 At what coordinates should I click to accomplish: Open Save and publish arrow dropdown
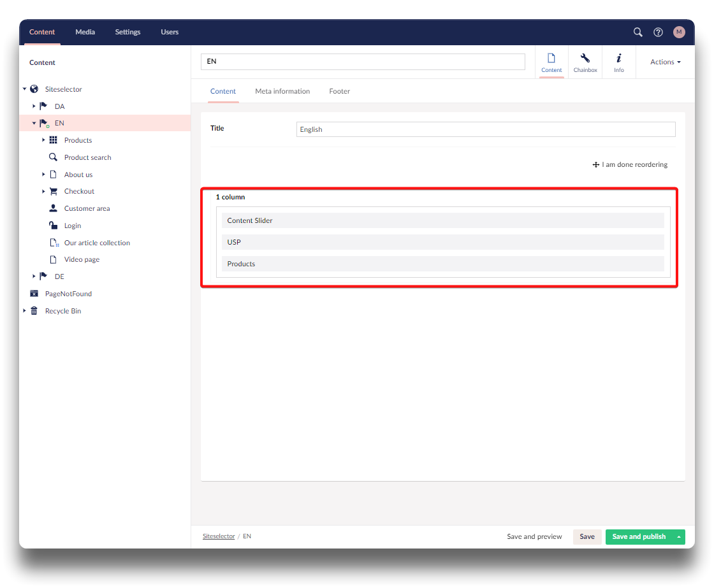click(x=679, y=536)
